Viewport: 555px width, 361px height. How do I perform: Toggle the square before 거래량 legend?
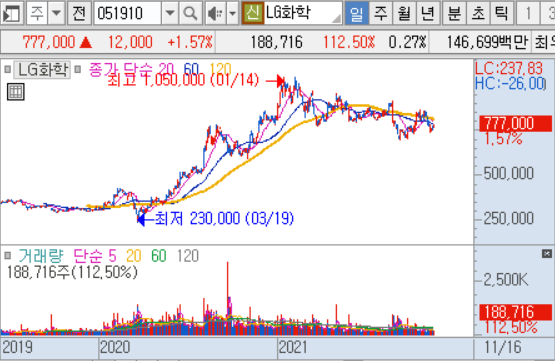coord(7,256)
